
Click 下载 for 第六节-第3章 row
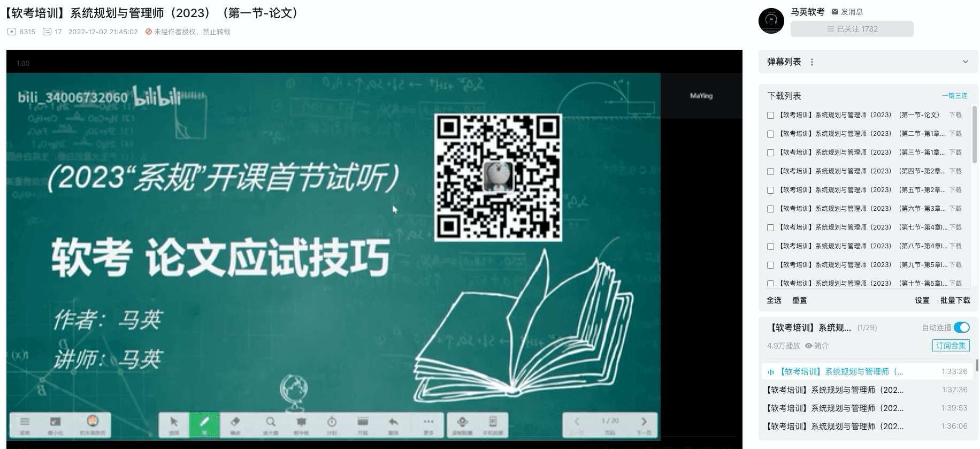[955, 209]
